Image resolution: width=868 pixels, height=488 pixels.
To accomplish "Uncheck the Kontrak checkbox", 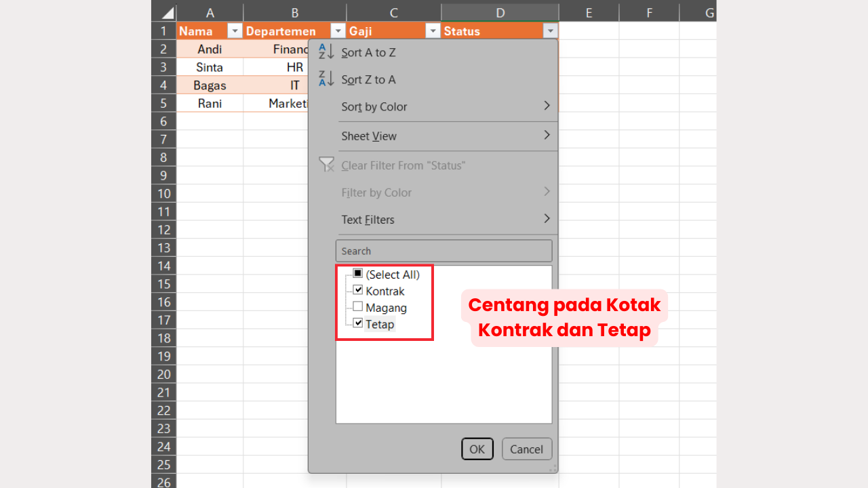I will coord(358,289).
